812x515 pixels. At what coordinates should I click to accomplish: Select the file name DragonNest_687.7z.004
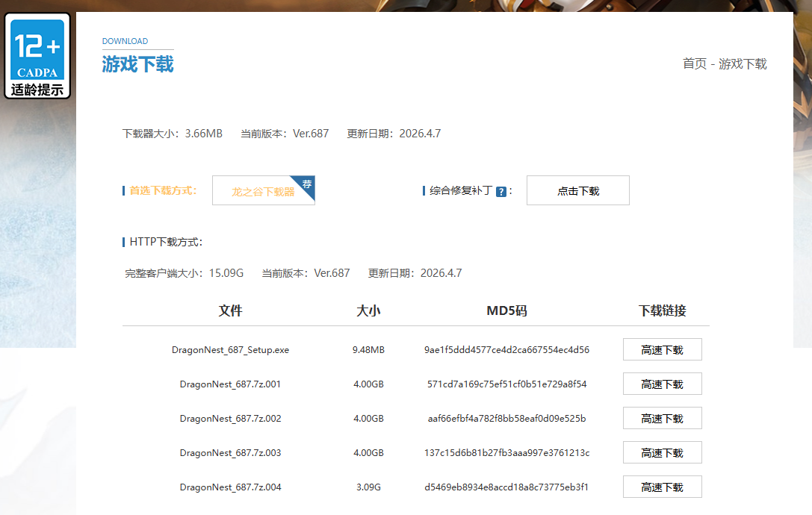pos(230,487)
